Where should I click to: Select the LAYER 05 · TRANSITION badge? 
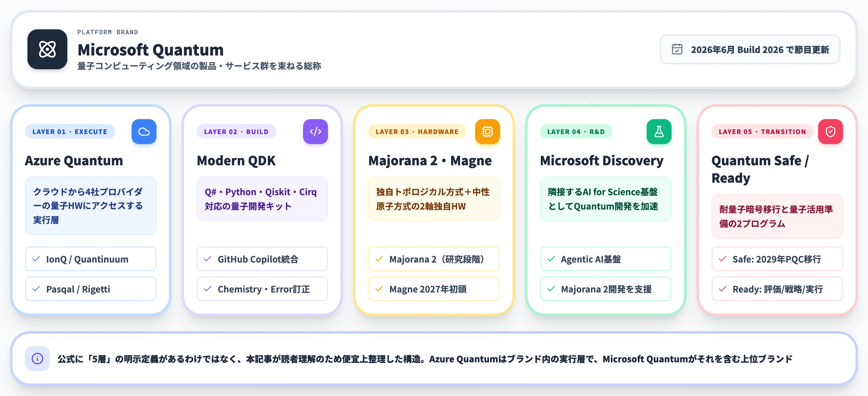click(762, 132)
